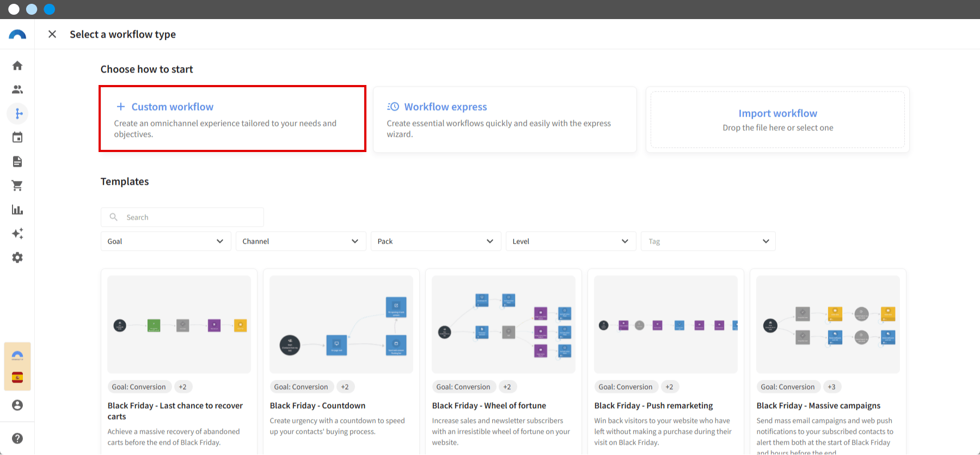Click the title Black Friday - Push remarketing
Viewport: 980px width, 455px height.
tap(653, 405)
